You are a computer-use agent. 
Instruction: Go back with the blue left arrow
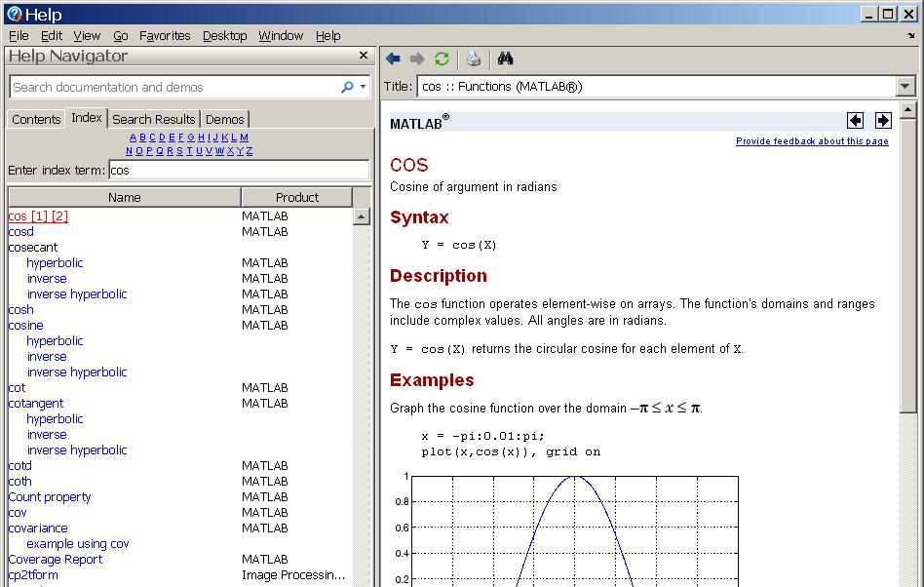(x=393, y=59)
